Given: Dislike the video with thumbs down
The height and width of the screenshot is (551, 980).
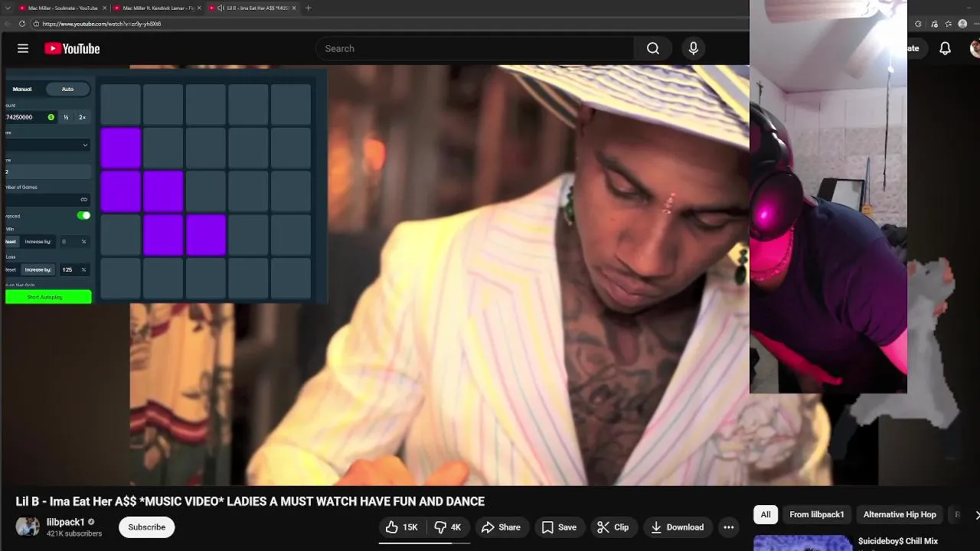Looking at the screenshot, I should (447, 527).
